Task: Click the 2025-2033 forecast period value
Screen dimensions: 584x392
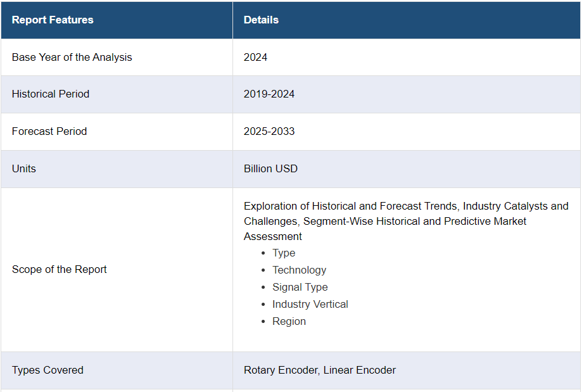Action: (269, 131)
